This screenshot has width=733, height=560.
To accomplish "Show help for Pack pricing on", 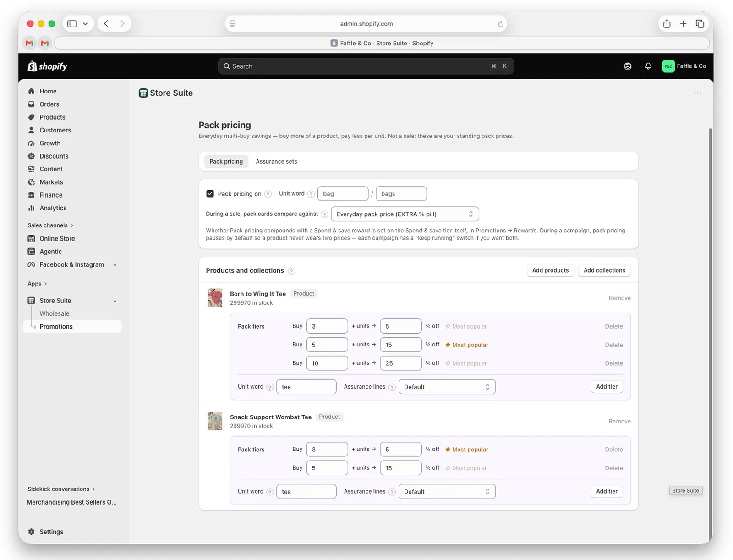I will (268, 194).
